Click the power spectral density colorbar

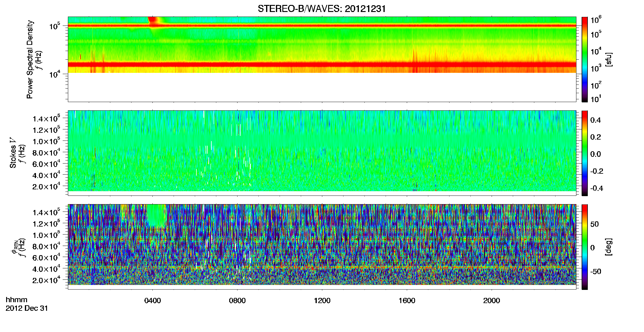585,59
